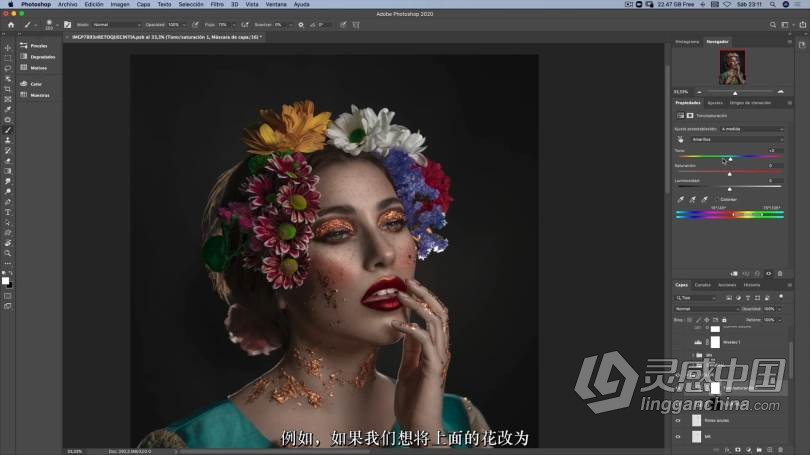This screenshot has height=455, width=810.
Task: Open layer Opacidad dropdown arrow
Action: pos(779,309)
